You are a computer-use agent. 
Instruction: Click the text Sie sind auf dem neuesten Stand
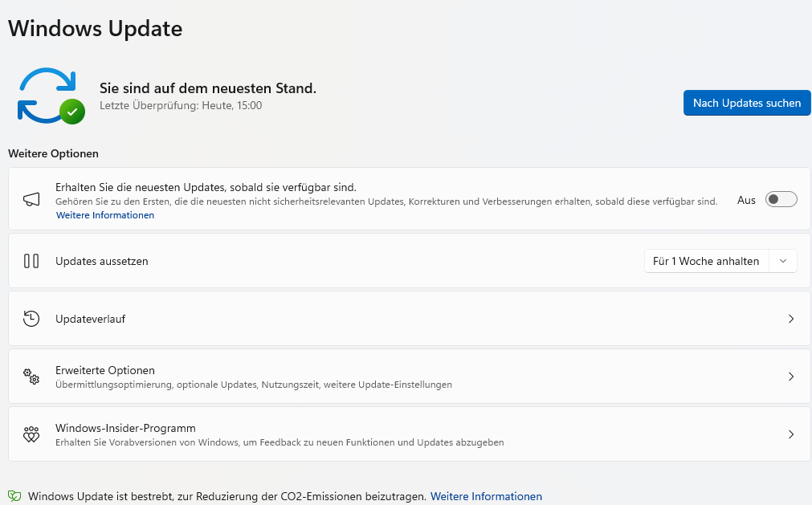point(208,88)
